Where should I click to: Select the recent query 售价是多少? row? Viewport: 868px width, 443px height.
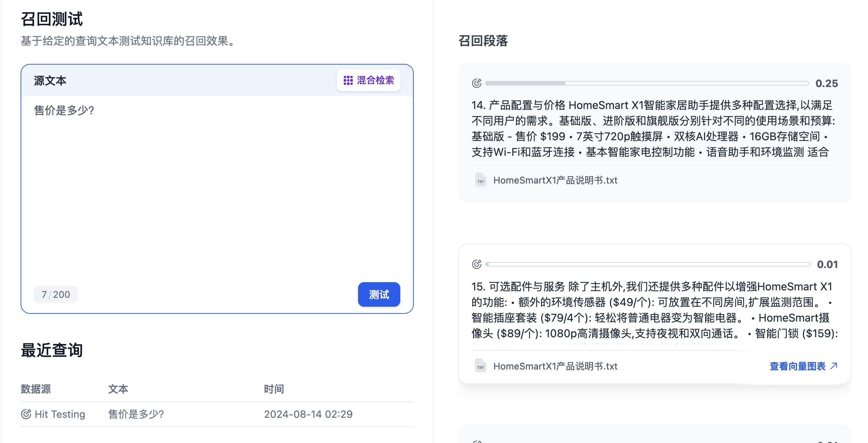pos(136,414)
